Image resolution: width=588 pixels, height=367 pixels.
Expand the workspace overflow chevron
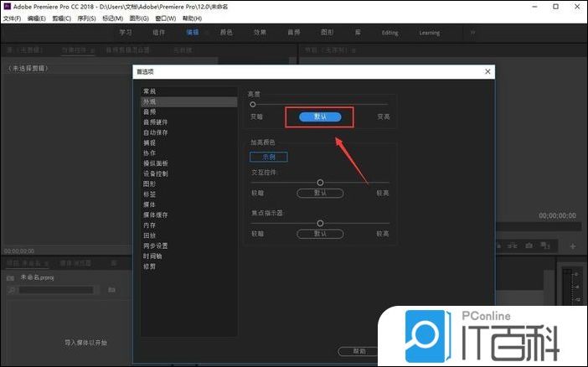point(472,33)
